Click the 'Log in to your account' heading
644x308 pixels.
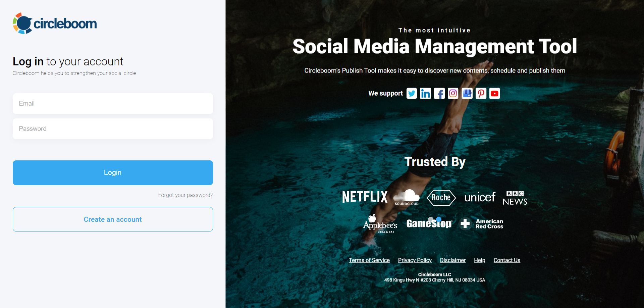68,61
